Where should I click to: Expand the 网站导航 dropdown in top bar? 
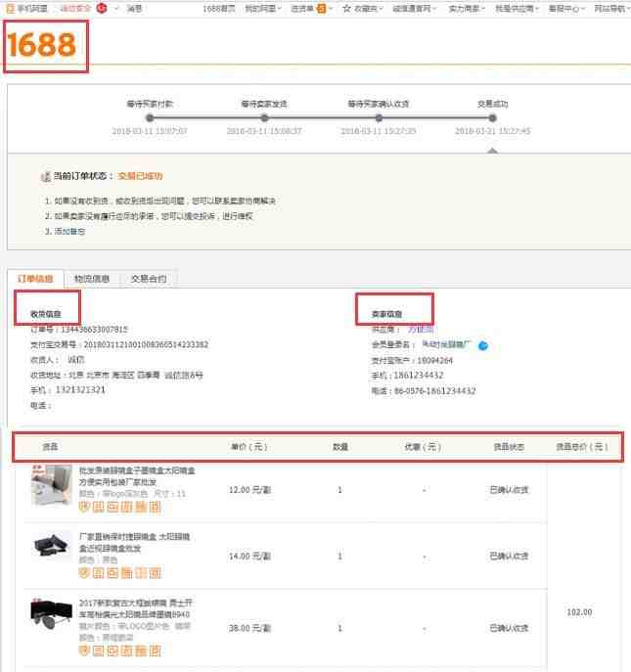[x=611, y=9]
